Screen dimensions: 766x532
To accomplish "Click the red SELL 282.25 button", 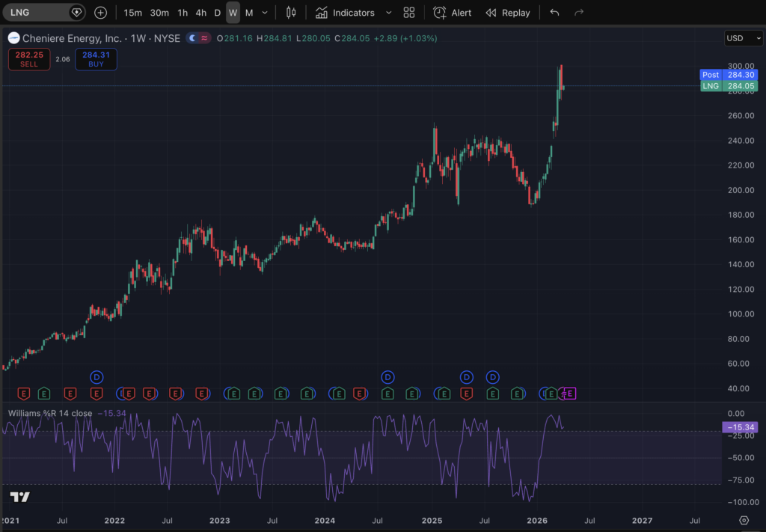I will click(29, 59).
